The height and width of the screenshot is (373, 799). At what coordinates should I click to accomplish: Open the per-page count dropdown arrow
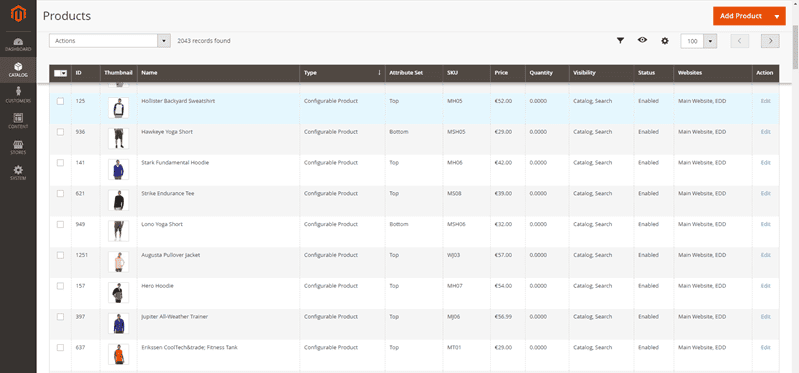tap(710, 41)
